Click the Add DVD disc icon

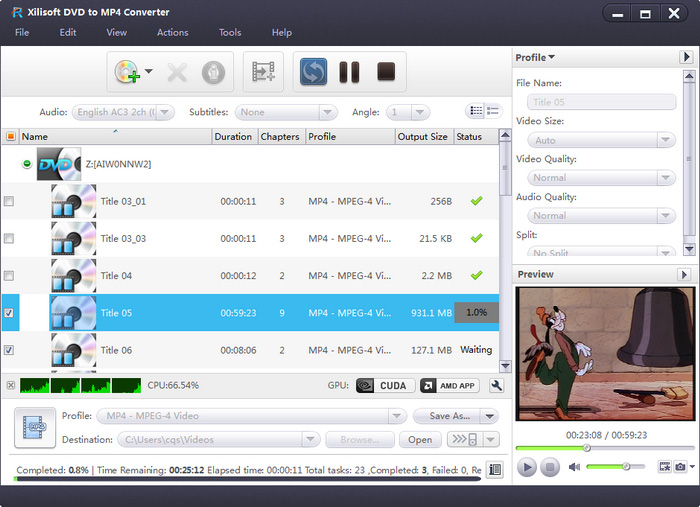[x=127, y=72]
